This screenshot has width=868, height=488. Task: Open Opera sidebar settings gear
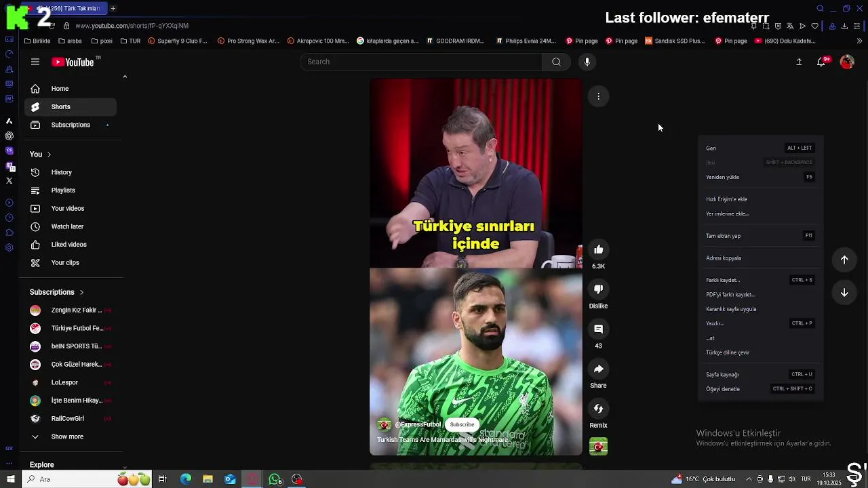9,247
